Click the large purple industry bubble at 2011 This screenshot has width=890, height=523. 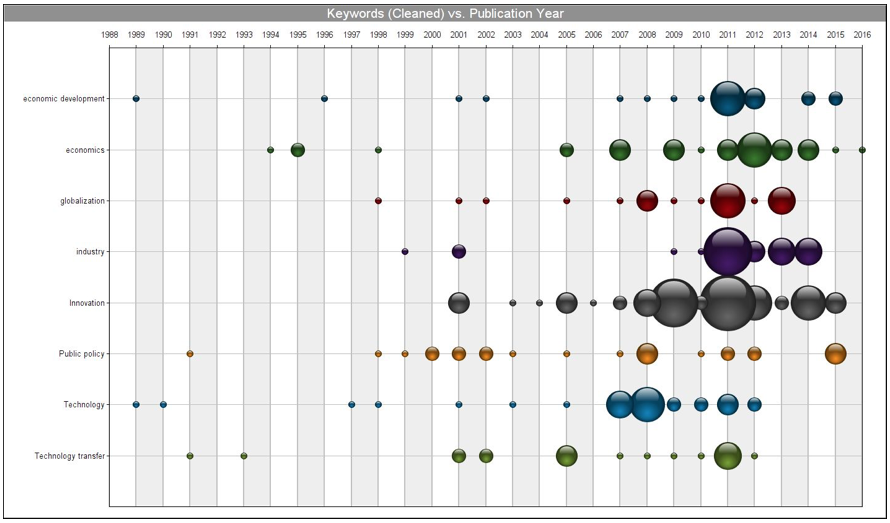[728, 252]
